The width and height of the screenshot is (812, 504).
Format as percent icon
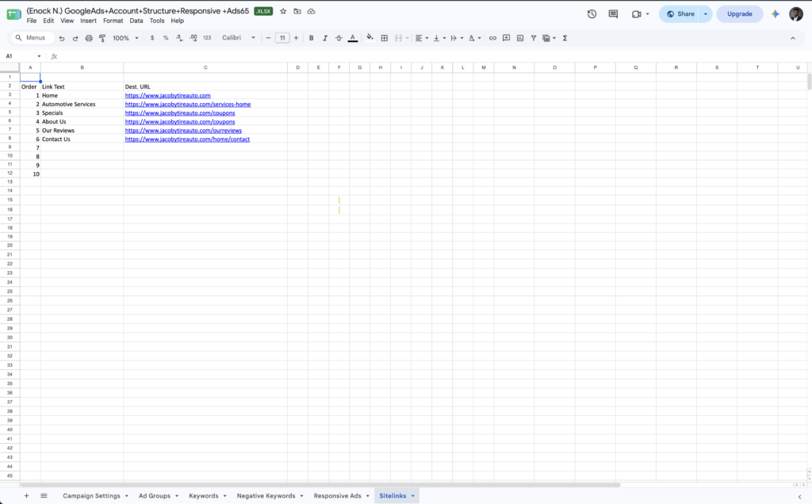pos(166,38)
